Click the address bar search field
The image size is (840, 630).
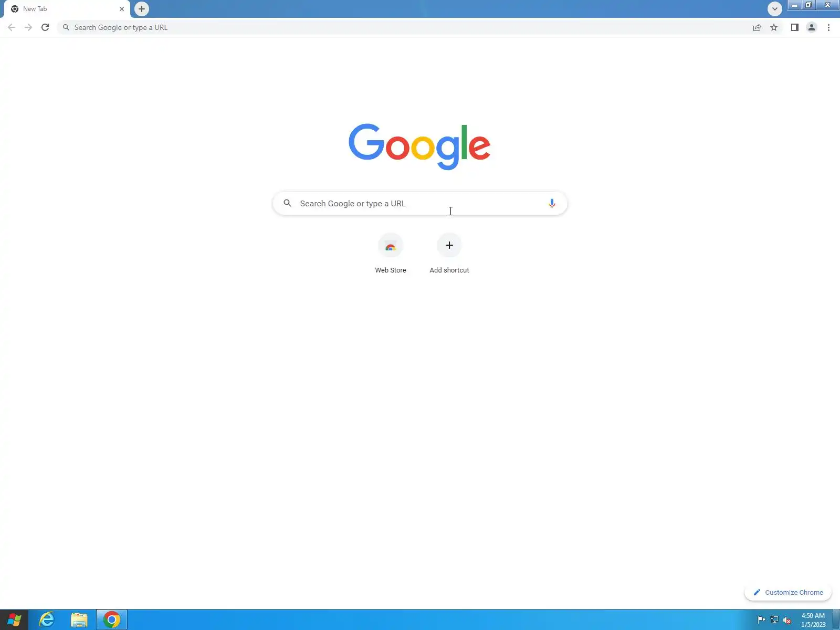pyautogui.click(x=404, y=27)
